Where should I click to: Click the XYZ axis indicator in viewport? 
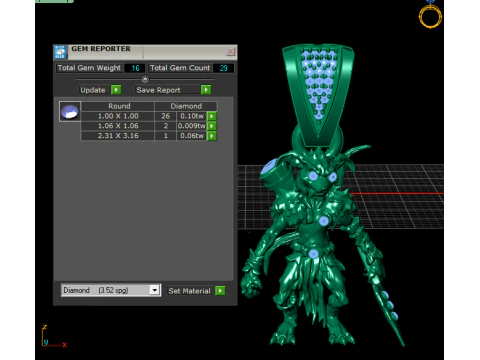point(54,337)
